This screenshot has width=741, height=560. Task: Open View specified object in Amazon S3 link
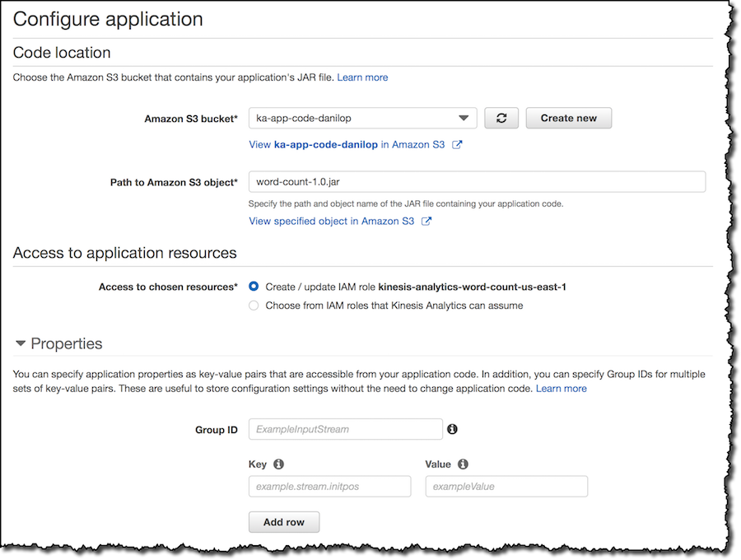coord(331,222)
